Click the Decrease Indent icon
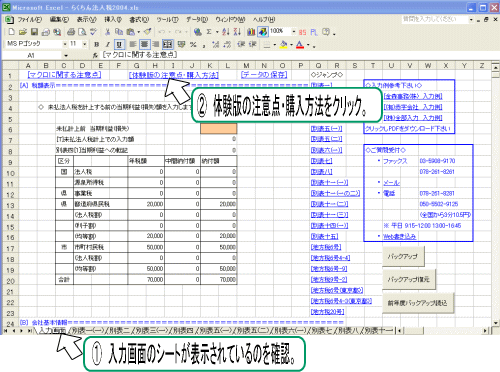The height and width of the screenshot is (372, 500). [x=241, y=44]
